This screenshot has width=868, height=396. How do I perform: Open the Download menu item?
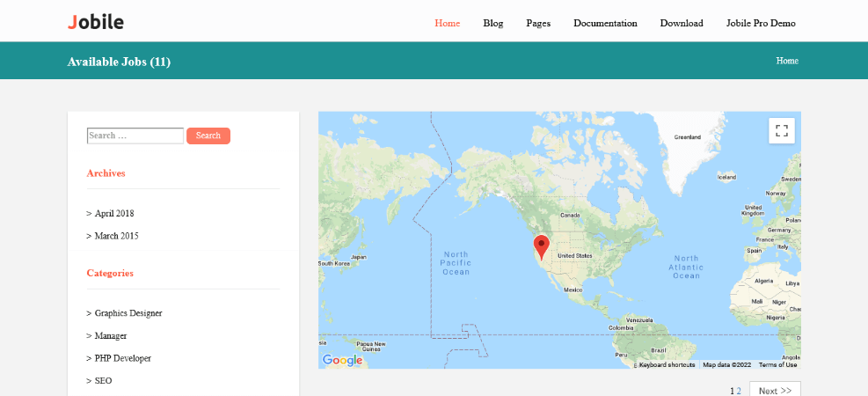click(x=682, y=23)
